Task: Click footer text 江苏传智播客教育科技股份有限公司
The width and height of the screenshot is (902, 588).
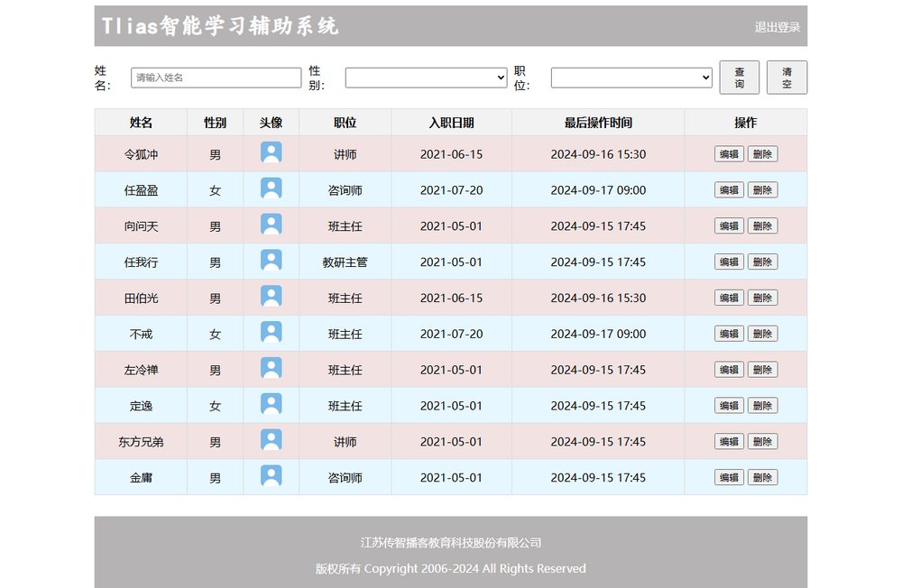Action: click(x=451, y=543)
